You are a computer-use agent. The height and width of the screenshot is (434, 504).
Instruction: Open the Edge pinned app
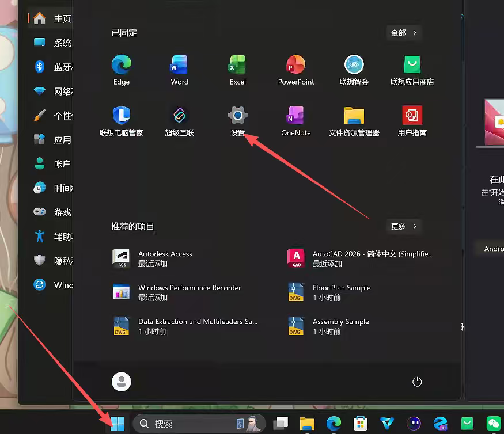point(122,65)
